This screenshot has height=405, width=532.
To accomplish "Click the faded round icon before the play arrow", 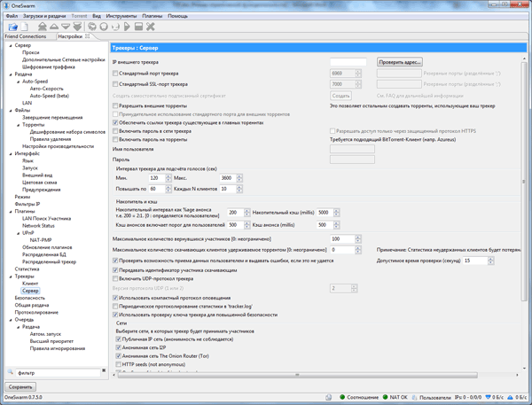I will [x=115, y=27].
